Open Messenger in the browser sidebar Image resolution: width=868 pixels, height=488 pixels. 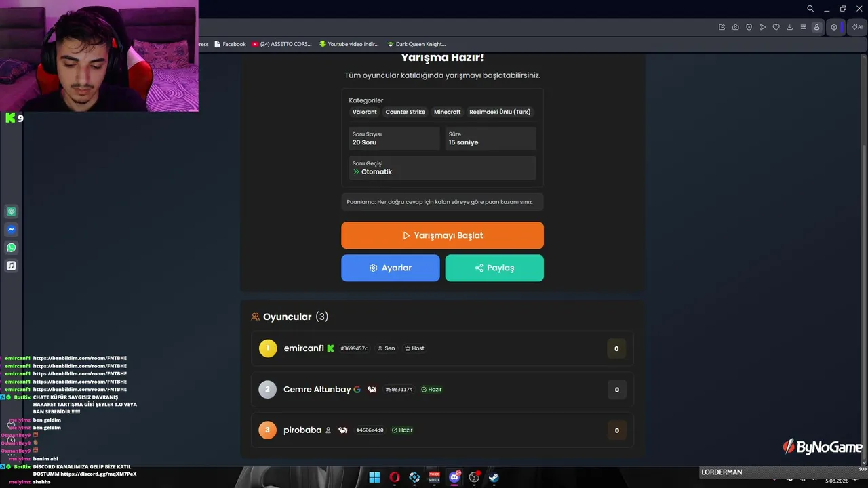tap(12, 230)
